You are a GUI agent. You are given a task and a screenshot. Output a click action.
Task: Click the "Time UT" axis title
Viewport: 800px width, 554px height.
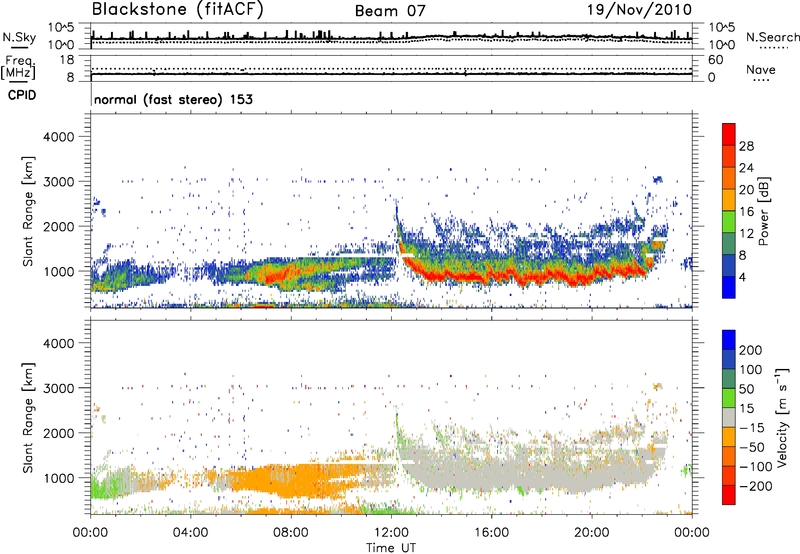[x=391, y=548]
